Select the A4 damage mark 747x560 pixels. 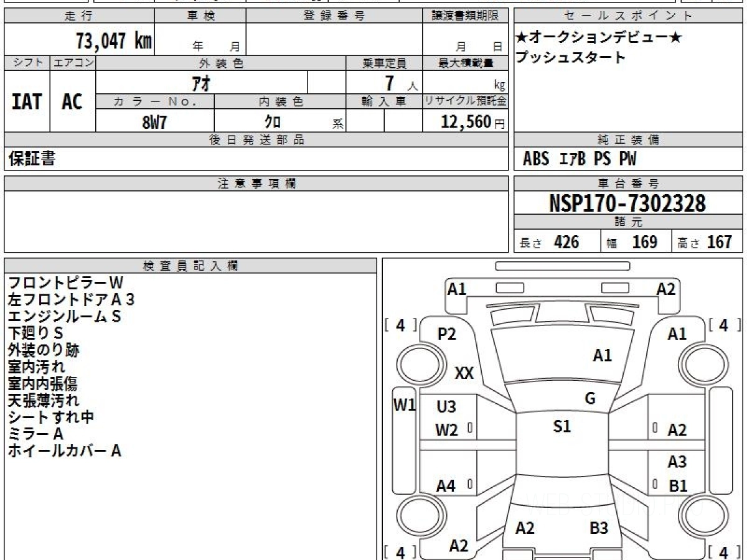446,487
